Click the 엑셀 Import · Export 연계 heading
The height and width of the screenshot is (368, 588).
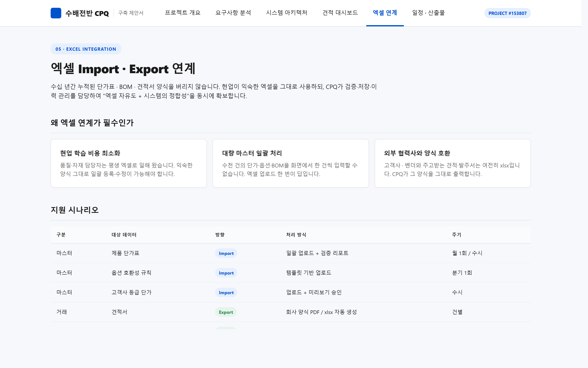123,69
